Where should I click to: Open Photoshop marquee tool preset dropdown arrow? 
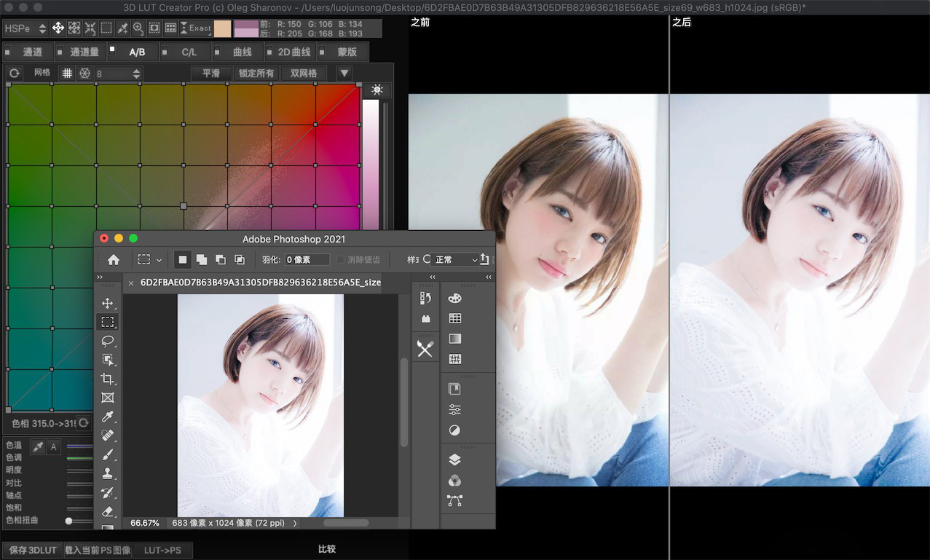(159, 260)
